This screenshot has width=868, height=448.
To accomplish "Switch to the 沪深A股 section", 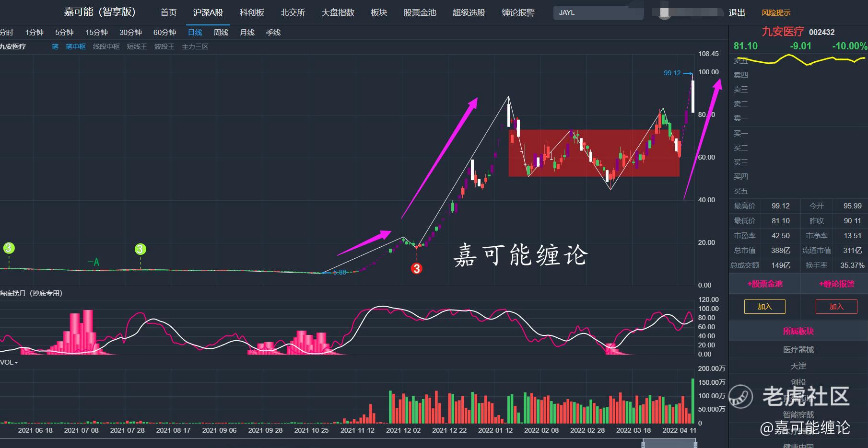I will (x=208, y=12).
